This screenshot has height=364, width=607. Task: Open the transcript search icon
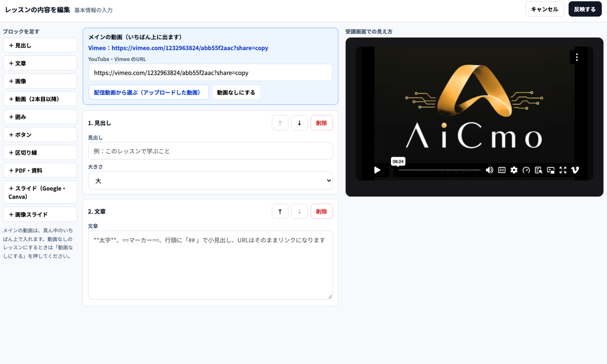[538, 170]
